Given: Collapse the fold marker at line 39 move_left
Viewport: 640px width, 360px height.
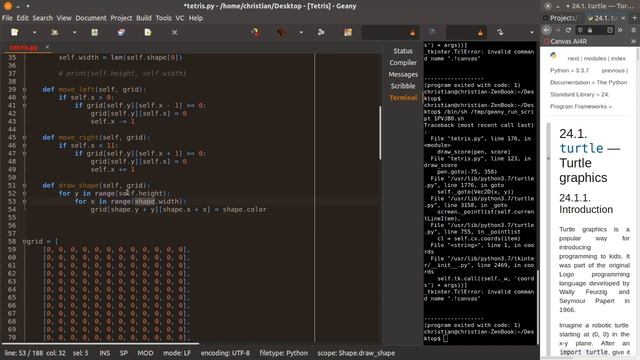Looking at the screenshot, I should pyautogui.click(x=24, y=89).
